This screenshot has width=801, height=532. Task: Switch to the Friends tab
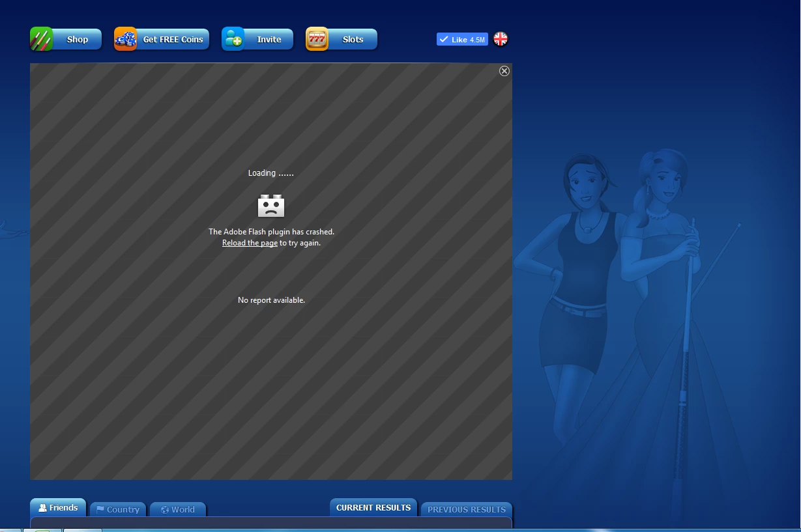[x=58, y=508]
